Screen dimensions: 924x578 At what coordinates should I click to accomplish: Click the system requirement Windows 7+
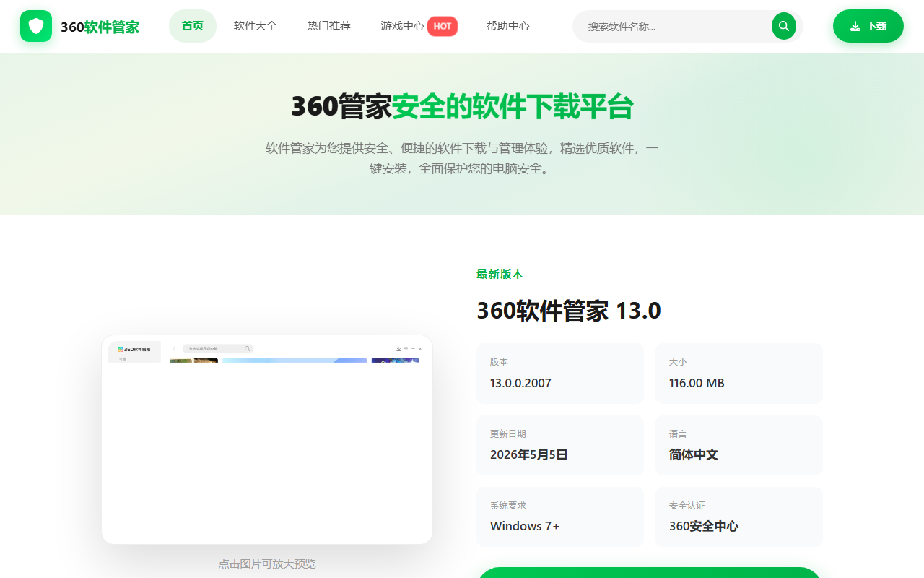coord(525,526)
